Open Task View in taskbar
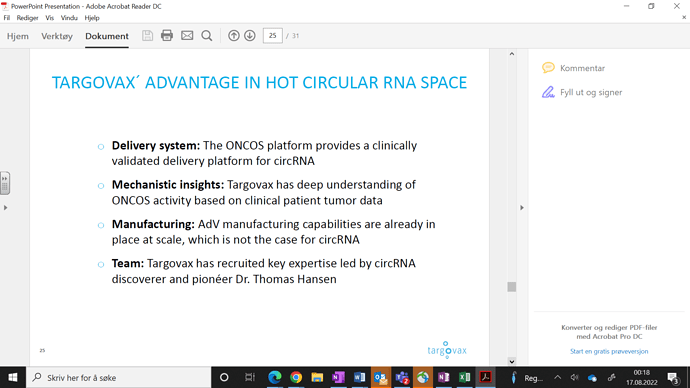 pos(250,377)
